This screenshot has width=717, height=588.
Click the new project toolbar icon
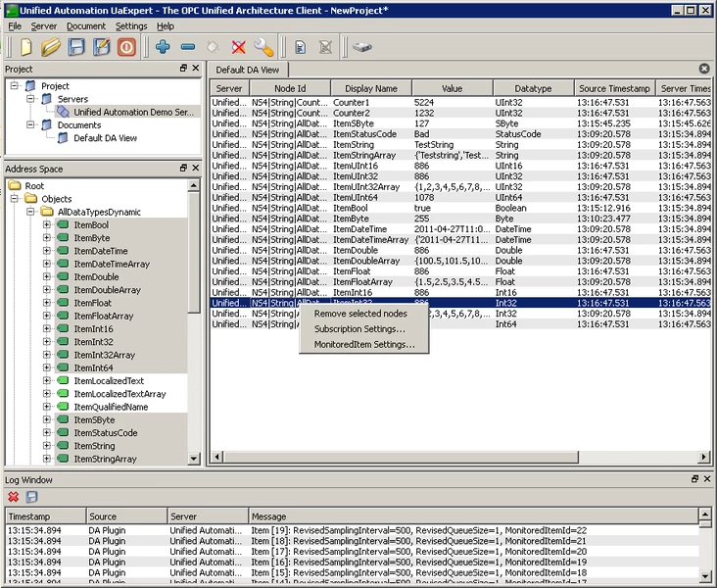point(26,47)
